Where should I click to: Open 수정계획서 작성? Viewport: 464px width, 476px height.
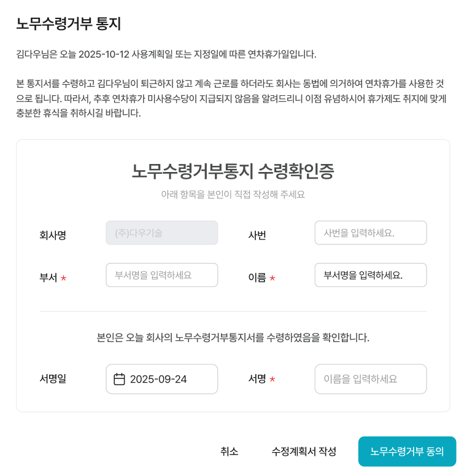[x=304, y=451]
